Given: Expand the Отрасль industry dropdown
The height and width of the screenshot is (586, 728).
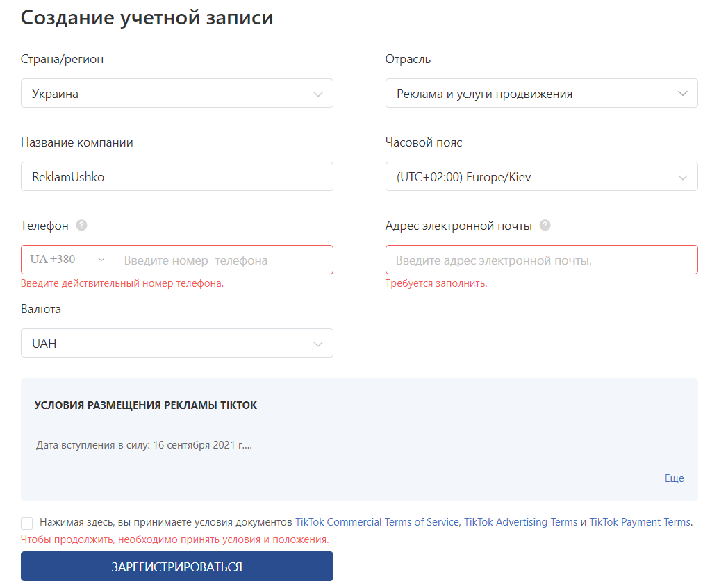Looking at the screenshot, I should click(541, 94).
